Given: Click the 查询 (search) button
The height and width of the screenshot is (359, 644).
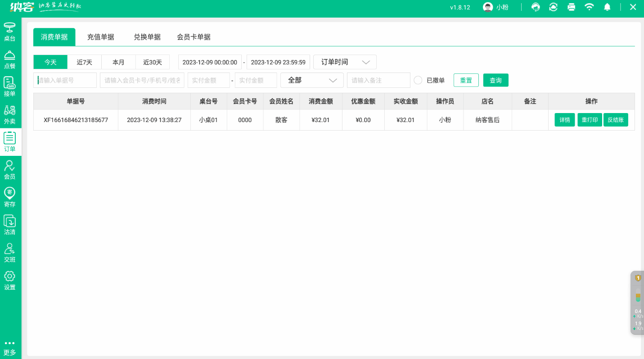Looking at the screenshot, I should (495, 80).
